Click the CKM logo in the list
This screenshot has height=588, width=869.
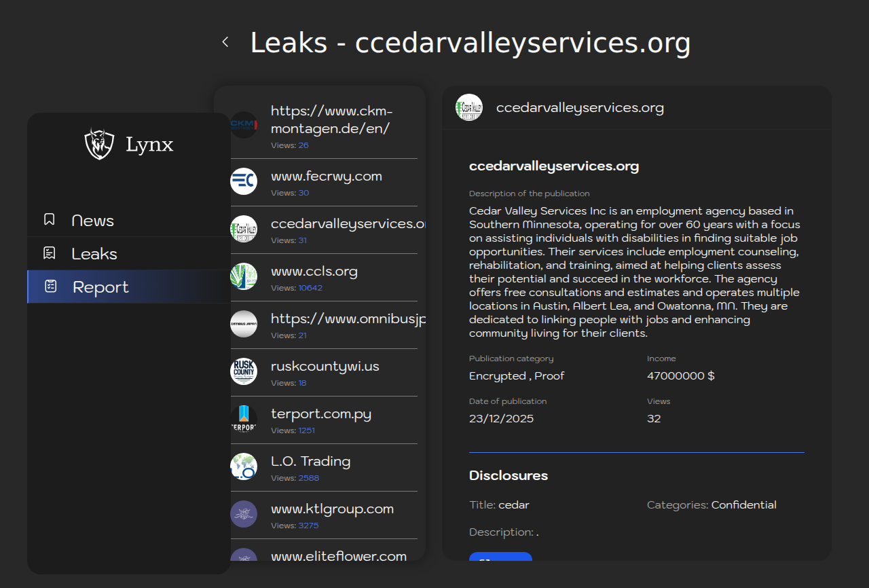pos(244,125)
